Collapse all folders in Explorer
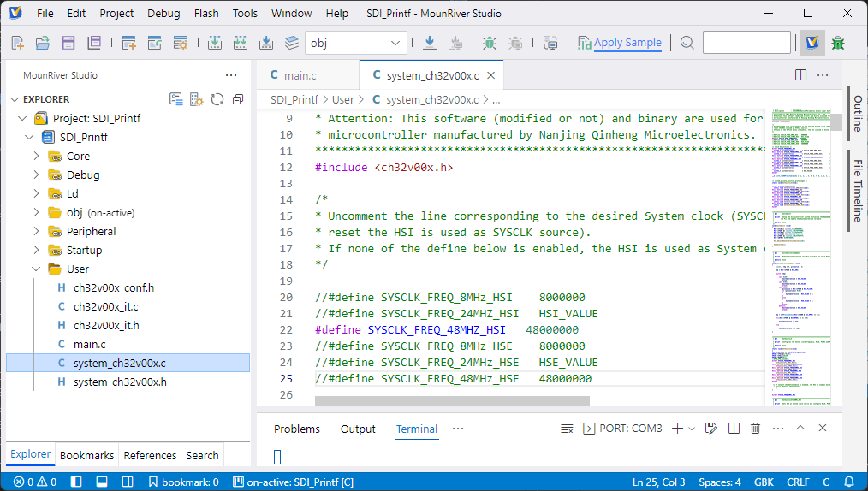Image resolution: width=868 pixels, height=491 pixels. click(238, 99)
